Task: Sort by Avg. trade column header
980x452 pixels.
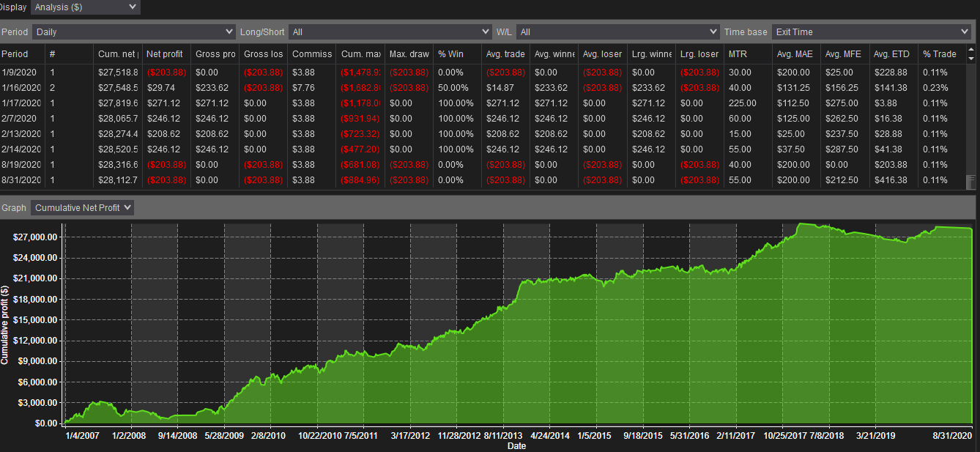Action: click(505, 53)
